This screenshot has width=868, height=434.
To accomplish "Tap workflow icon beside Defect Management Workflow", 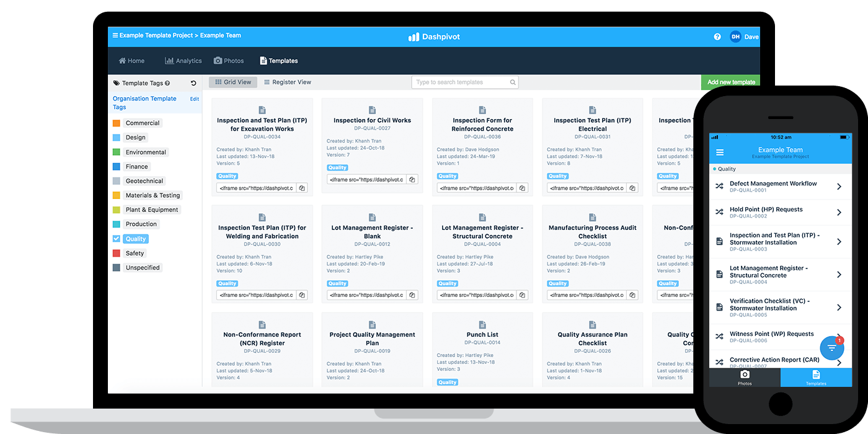I will pos(719,186).
